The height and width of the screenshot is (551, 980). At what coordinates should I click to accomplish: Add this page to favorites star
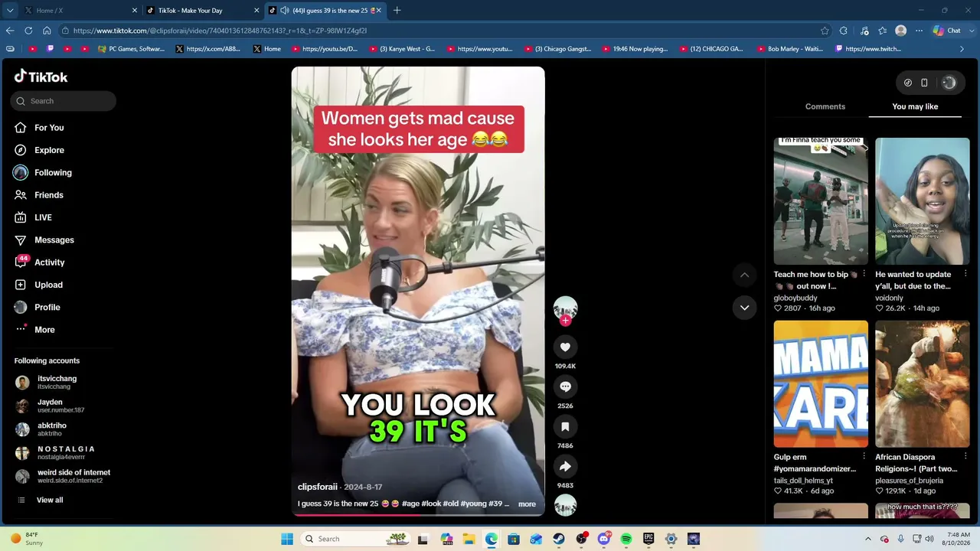click(825, 31)
